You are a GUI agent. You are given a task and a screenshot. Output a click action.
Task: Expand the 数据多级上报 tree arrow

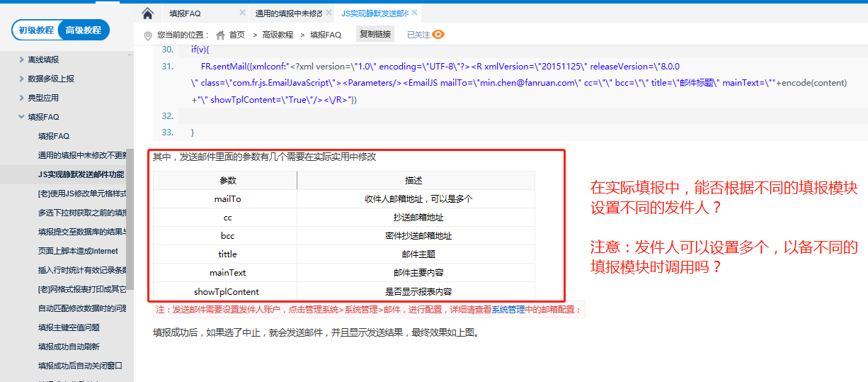tap(21, 79)
